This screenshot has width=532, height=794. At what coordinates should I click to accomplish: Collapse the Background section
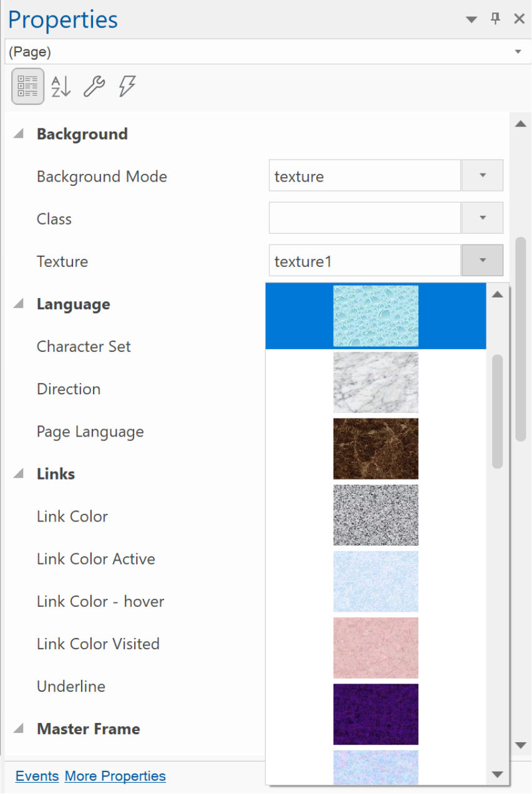pos(19,134)
